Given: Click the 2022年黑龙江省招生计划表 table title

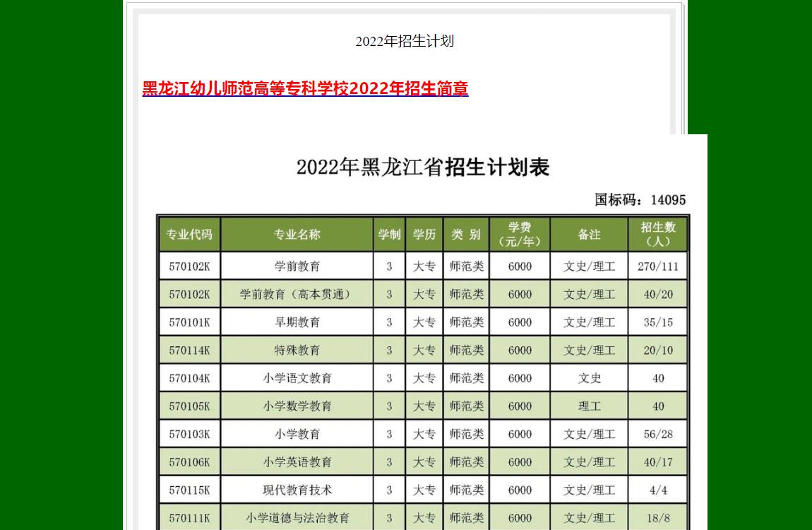Looking at the screenshot, I should tap(422, 167).
